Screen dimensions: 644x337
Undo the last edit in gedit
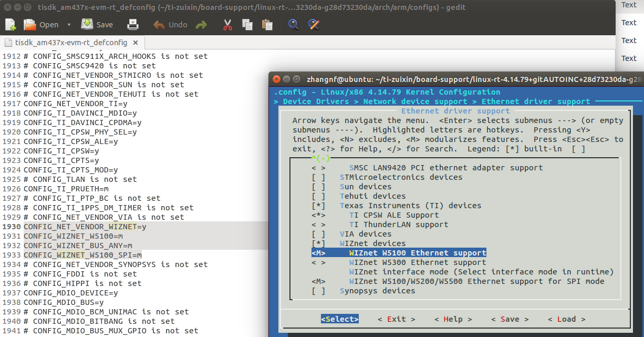170,25
